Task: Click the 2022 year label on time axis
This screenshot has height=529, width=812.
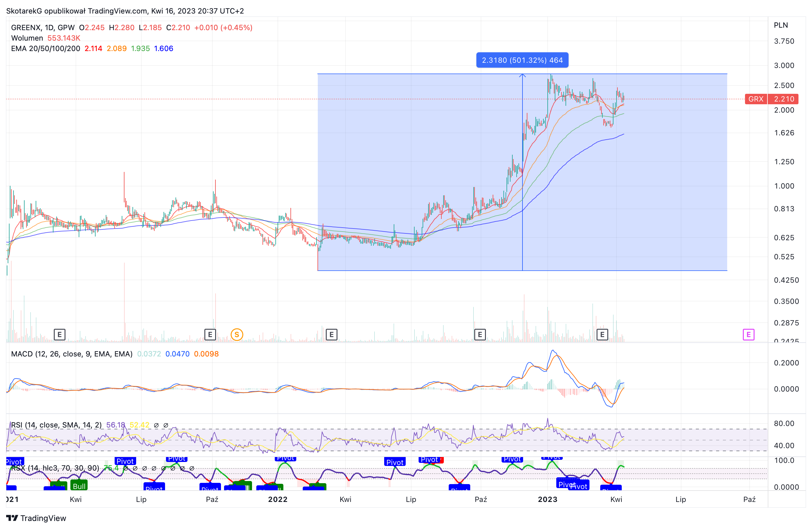Action: click(x=278, y=499)
